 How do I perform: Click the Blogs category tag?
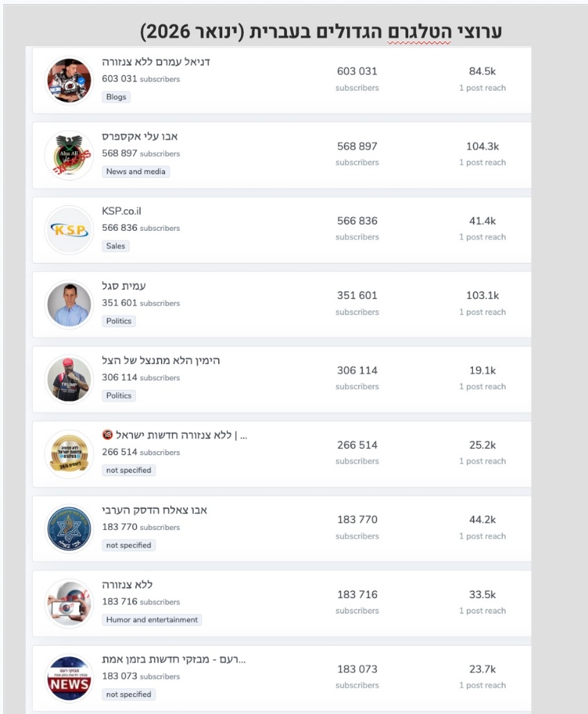point(116,97)
